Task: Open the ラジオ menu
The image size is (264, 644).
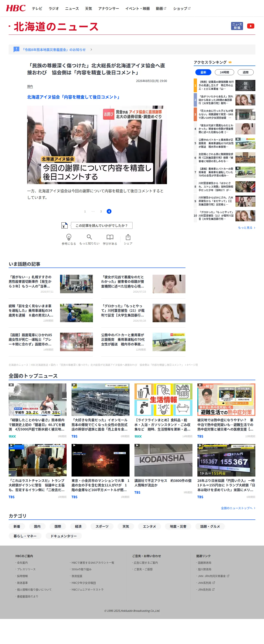Action: (x=53, y=8)
